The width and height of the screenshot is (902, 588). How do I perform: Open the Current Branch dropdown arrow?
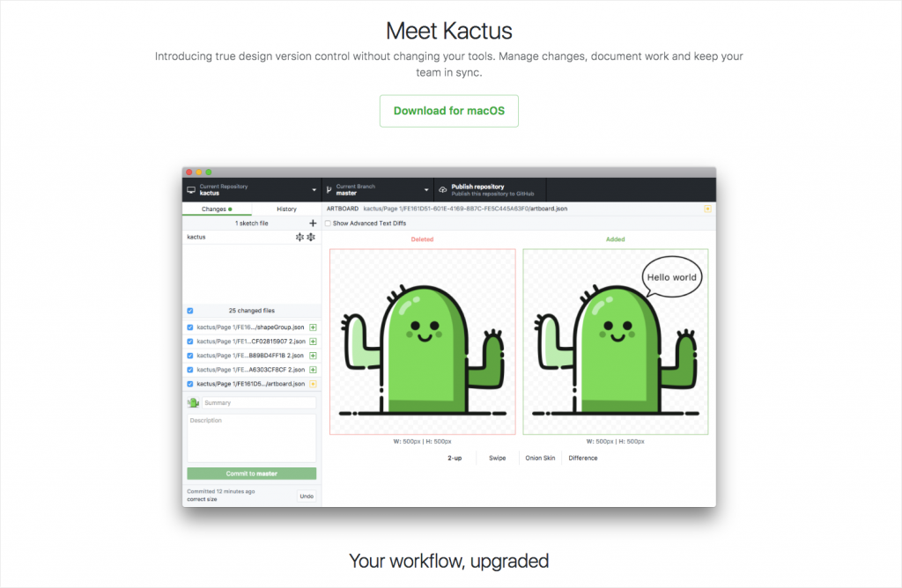426,189
